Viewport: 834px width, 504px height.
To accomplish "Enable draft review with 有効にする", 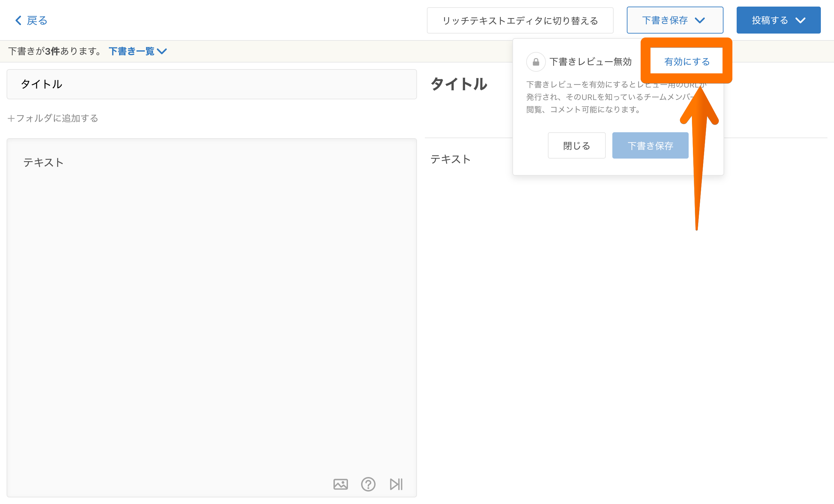I will (686, 61).
